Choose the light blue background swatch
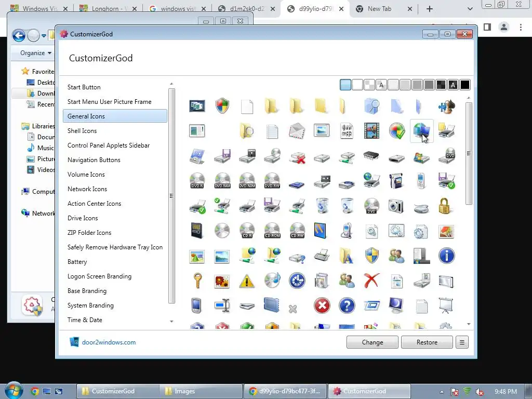 click(x=345, y=85)
